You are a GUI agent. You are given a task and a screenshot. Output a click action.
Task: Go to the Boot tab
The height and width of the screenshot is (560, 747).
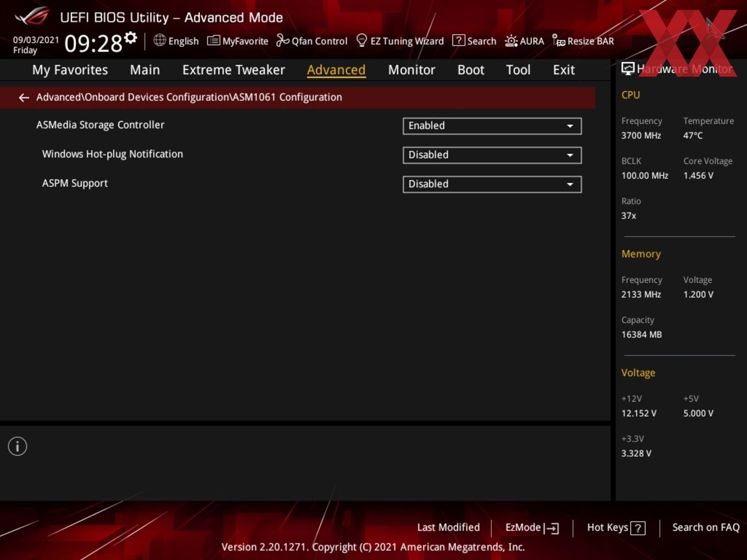click(471, 70)
